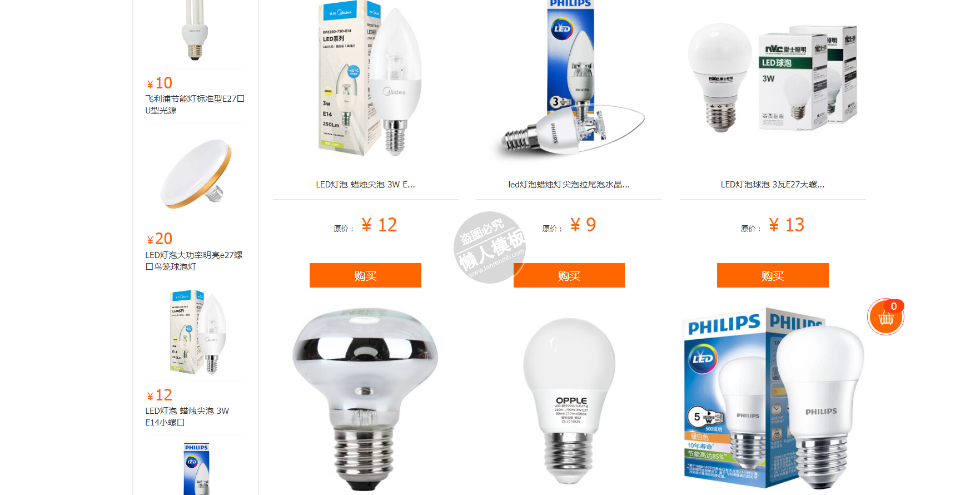Open Philips LED candle bulb product image

tap(570, 78)
